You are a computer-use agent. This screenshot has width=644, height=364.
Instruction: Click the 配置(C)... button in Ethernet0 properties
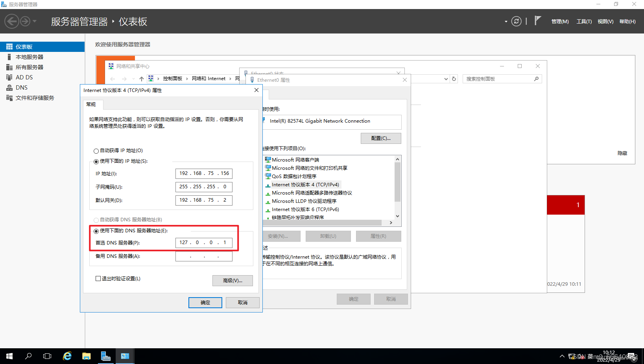pyautogui.click(x=381, y=138)
